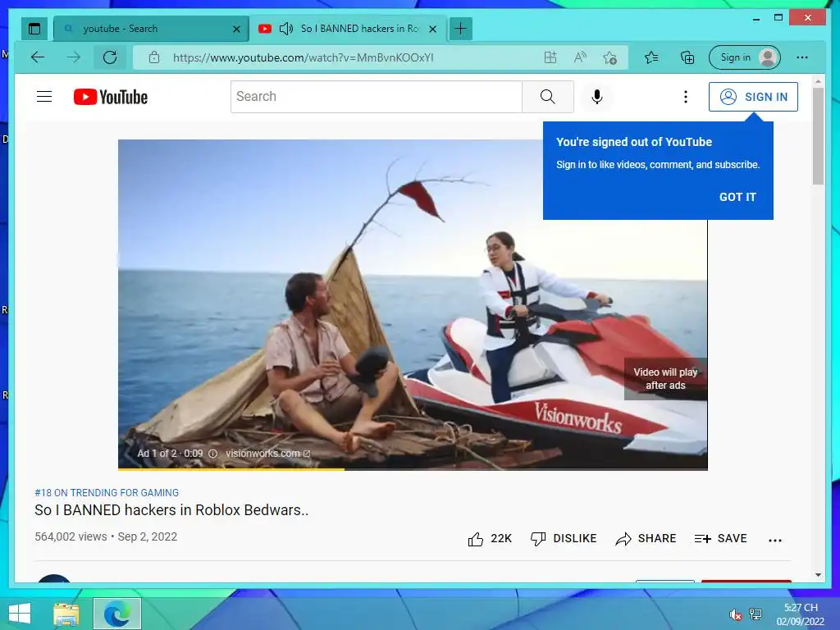The image size is (840, 630).
Task: Add this page to favorites
Action: coord(609,57)
